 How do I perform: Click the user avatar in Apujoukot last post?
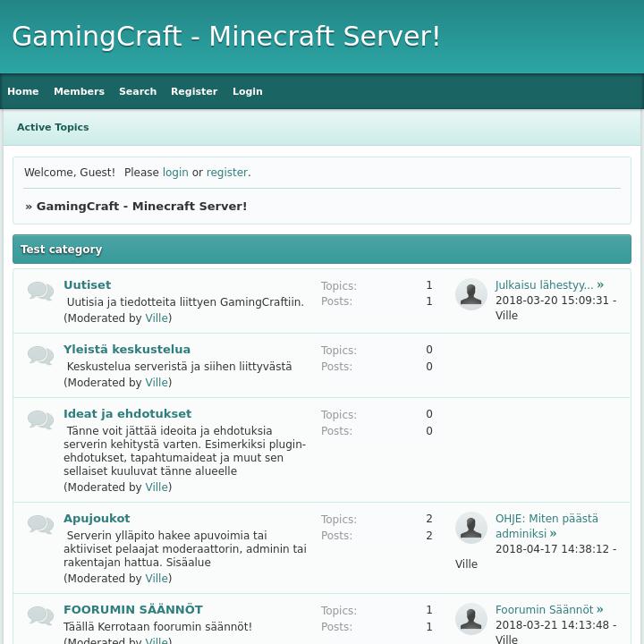coord(471,528)
